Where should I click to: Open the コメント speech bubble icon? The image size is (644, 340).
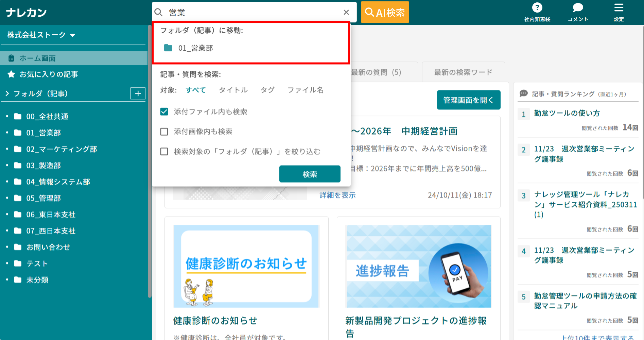577,7
